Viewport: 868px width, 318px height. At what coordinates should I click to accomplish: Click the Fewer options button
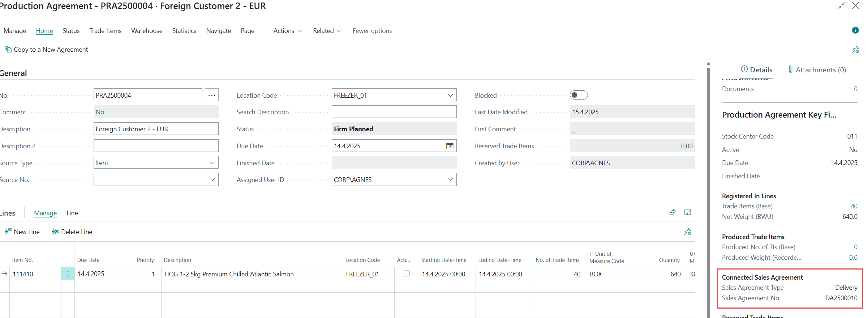372,31
